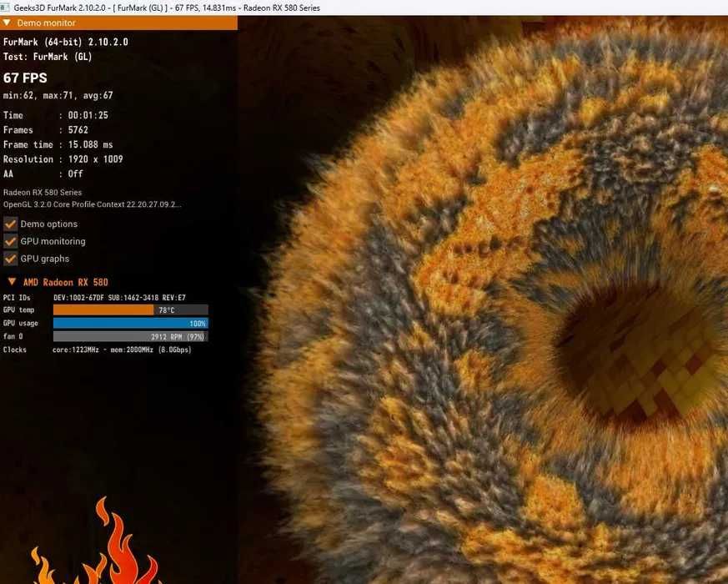Click the PCI IDs 'DEV:1002-67DF' value

click(120, 297)
